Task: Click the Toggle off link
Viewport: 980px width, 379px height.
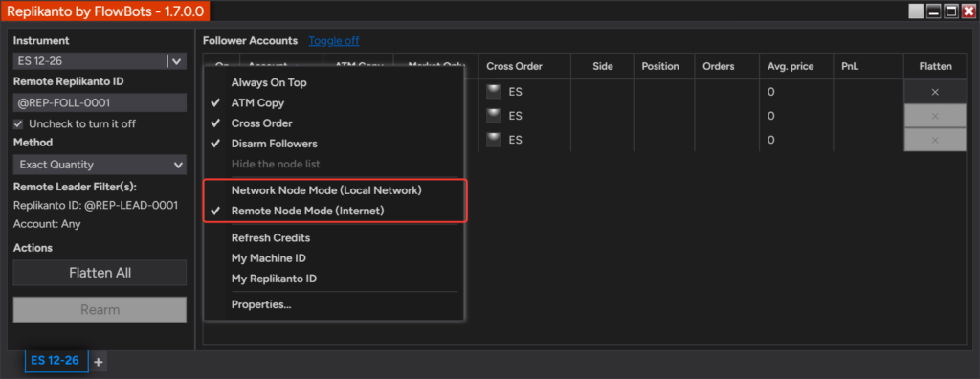Action: tap(334, 40)
